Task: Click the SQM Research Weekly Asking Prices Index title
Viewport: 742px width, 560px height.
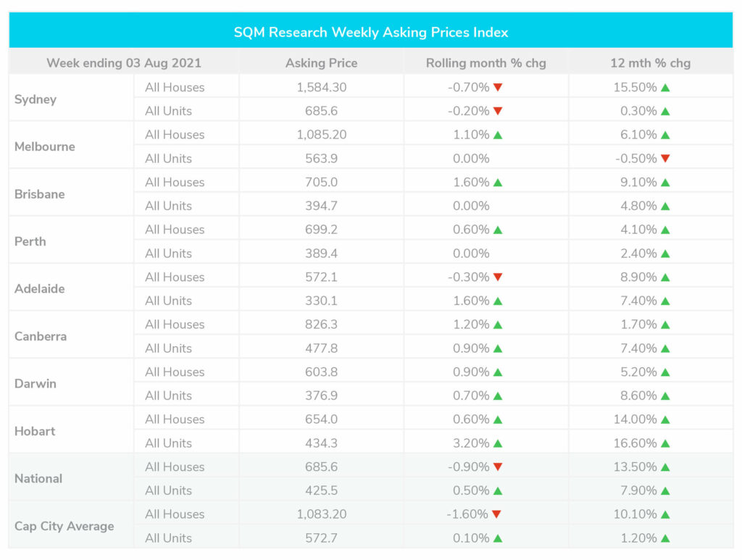Action: click(370, 33)
